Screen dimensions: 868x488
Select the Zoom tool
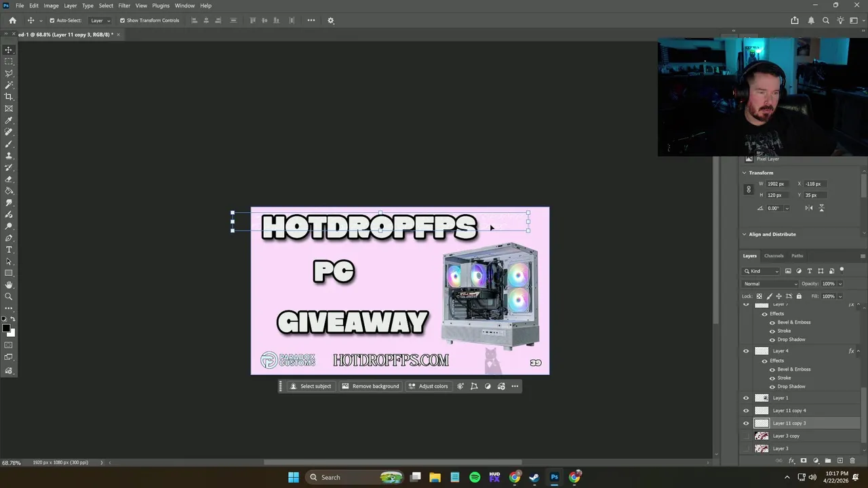tap(9, 296)
